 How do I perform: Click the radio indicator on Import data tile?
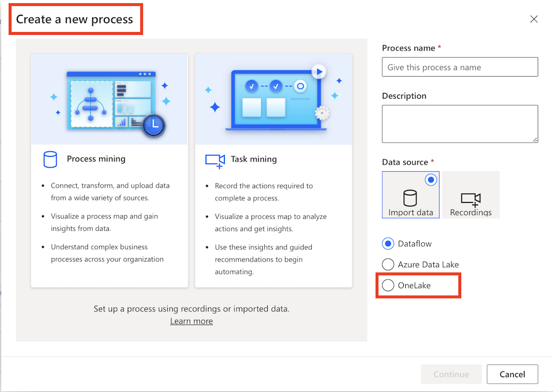(x=431, y=180)
